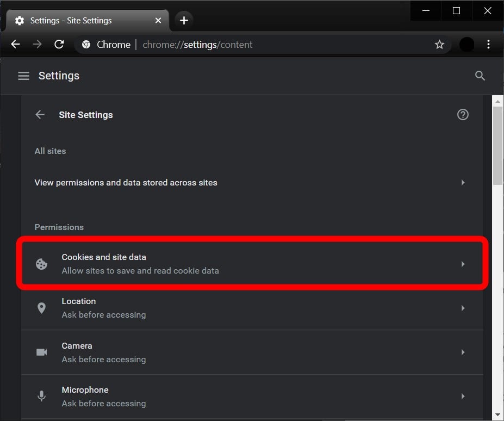The height and width of the screenshot is (421, 504).
Task: Go back with the browser back arrow
Action: pyautogui.click(x=16, y=45)
